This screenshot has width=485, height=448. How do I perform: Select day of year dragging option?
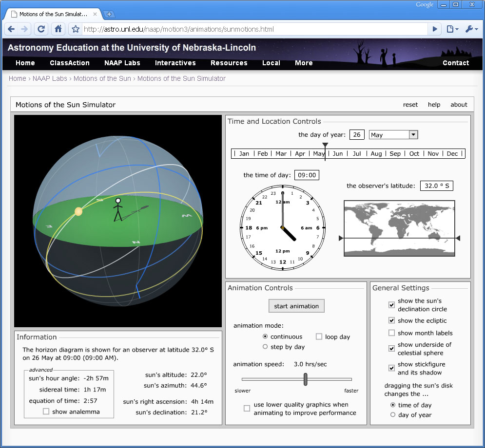393,414
